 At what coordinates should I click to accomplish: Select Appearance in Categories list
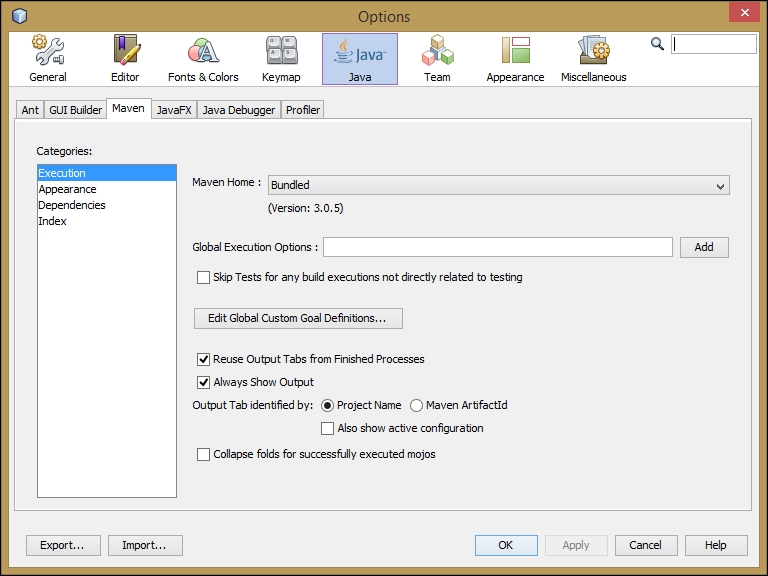(107, 189)
